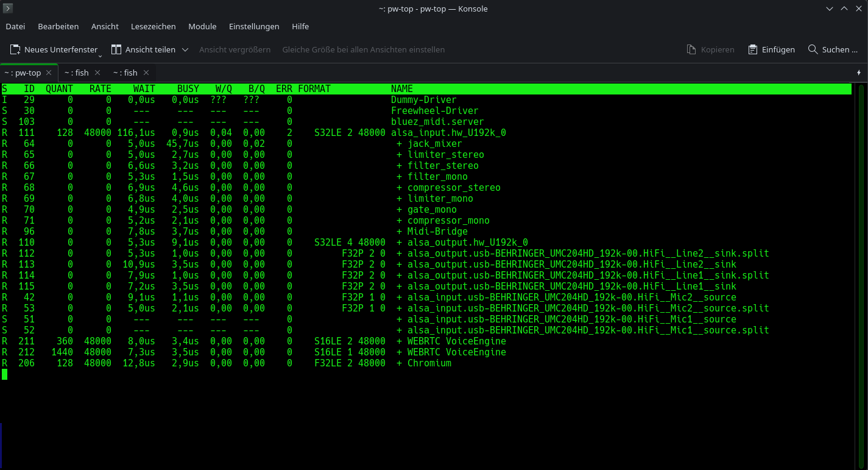Click the NAME column header text
868x470 pixels.
point(402,89)
